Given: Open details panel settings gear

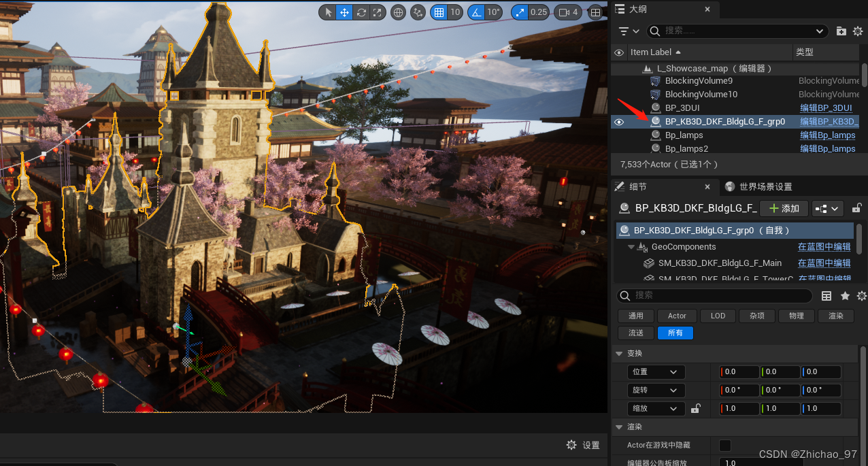Looking at the screenshot, I should 861,295.
